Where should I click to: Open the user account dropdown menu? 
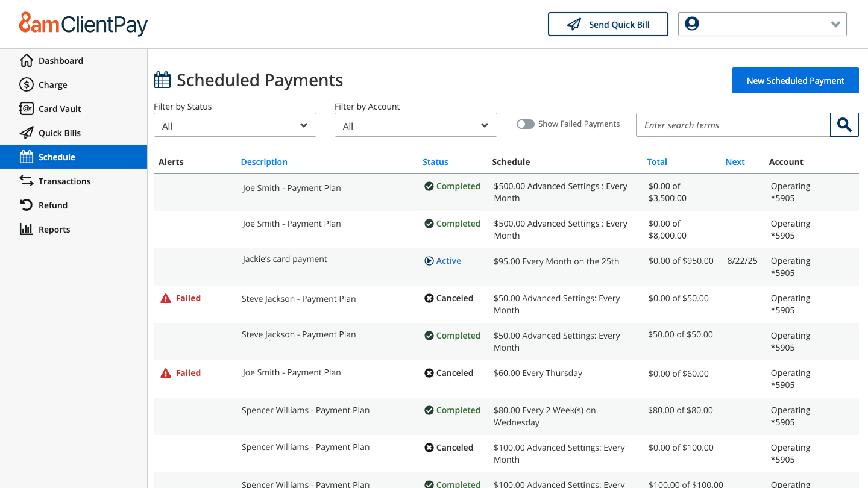point(762,25)
